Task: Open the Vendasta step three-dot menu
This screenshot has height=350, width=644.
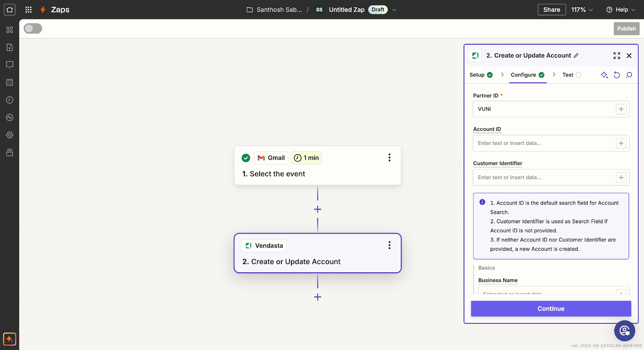Action: pos(389,245)
